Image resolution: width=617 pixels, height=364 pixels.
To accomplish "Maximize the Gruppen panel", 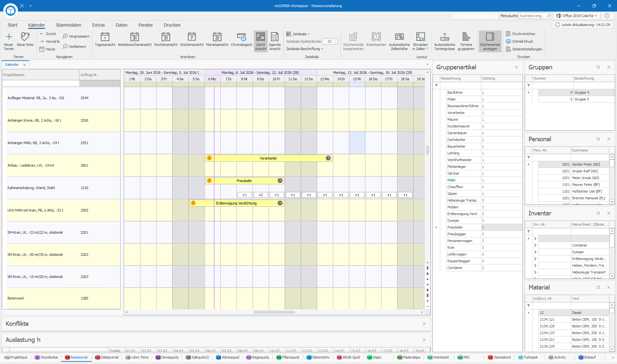I will click(598, 67).
